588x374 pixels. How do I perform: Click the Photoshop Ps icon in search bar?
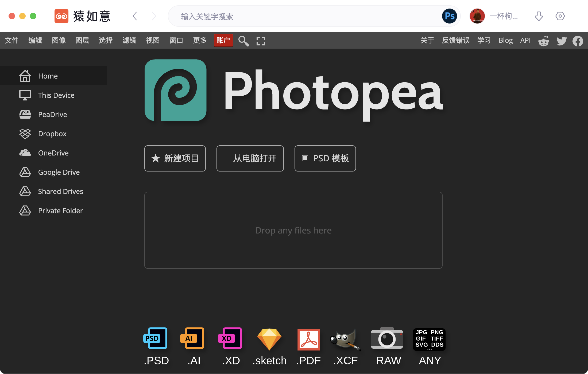(450, 16)
